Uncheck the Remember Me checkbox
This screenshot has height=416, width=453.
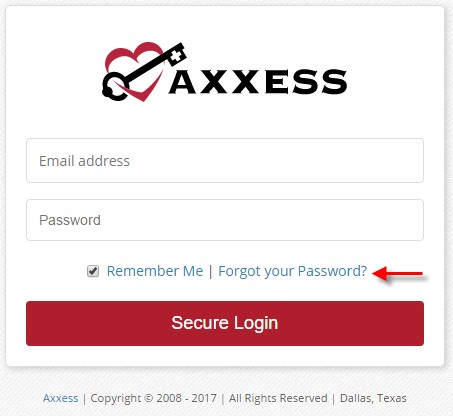(93, 271)
